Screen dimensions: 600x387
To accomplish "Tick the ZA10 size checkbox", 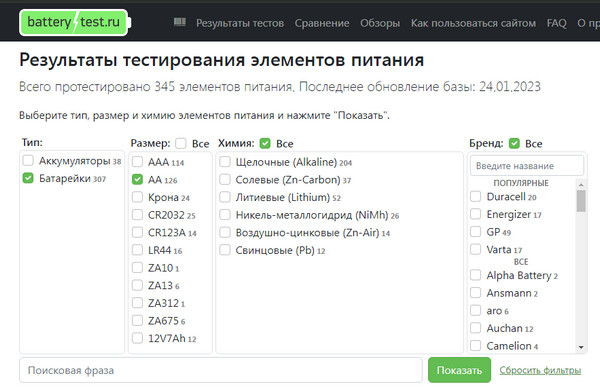I will pyautogui.click(x=137, y=267).
